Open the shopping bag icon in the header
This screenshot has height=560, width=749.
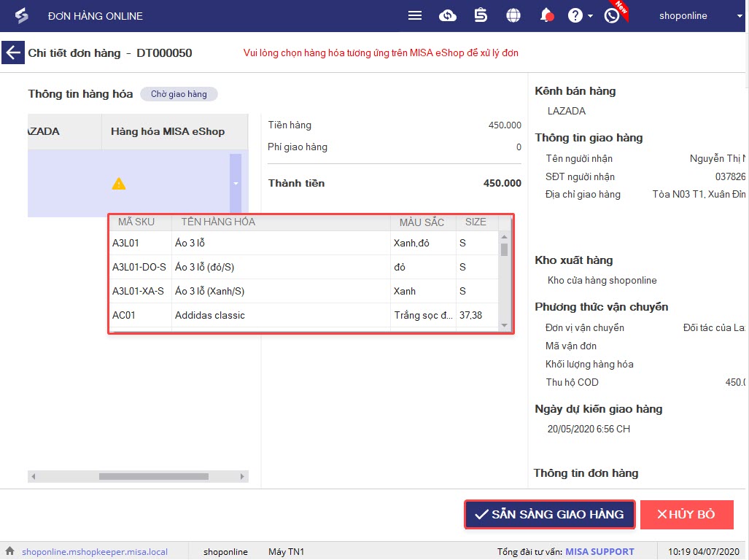pos(481,16)
